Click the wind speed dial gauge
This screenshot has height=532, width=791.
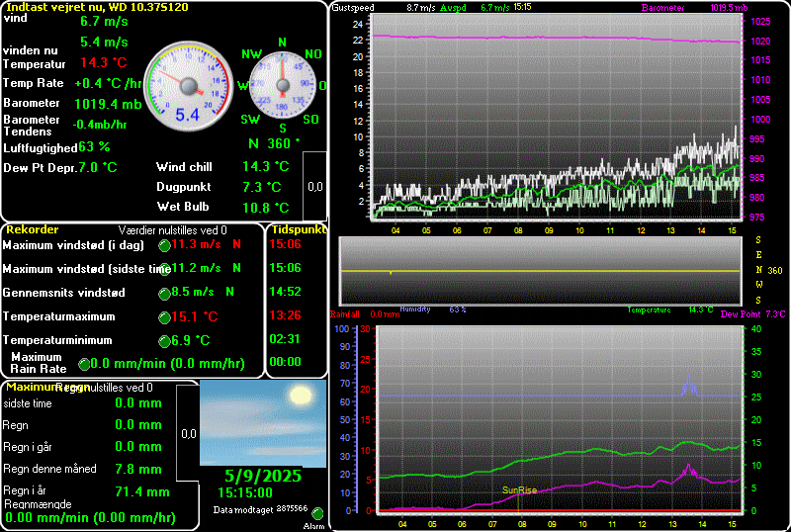tap(189, 87)
